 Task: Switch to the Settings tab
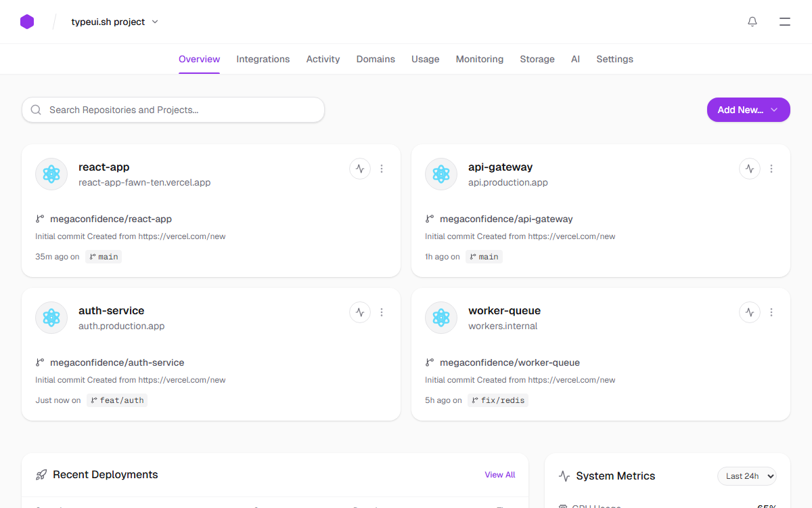pyautogui.click(x=615, y=59)
